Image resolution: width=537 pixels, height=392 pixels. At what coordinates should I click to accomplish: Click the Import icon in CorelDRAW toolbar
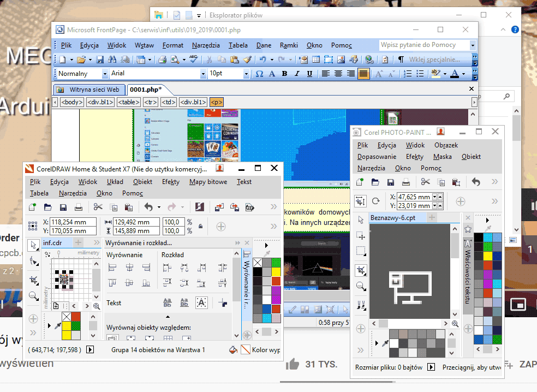coord(219,207)
